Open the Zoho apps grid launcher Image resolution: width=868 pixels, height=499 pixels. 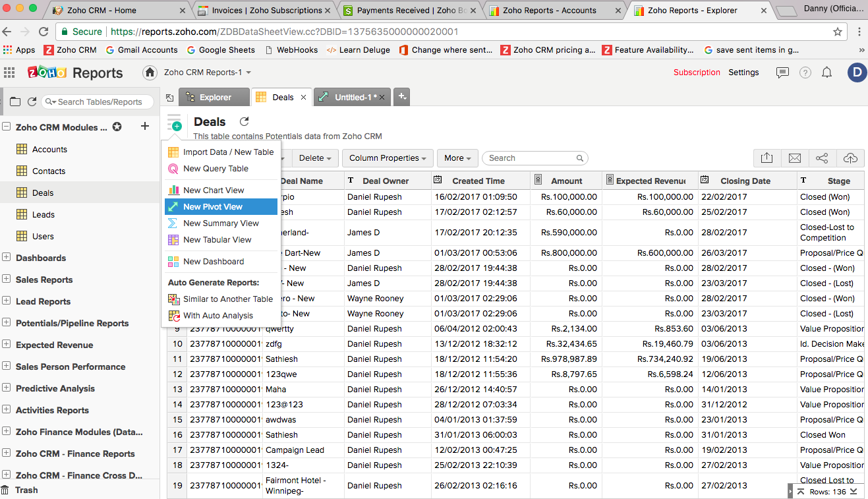pyautogui.click(x=9, y=73)
